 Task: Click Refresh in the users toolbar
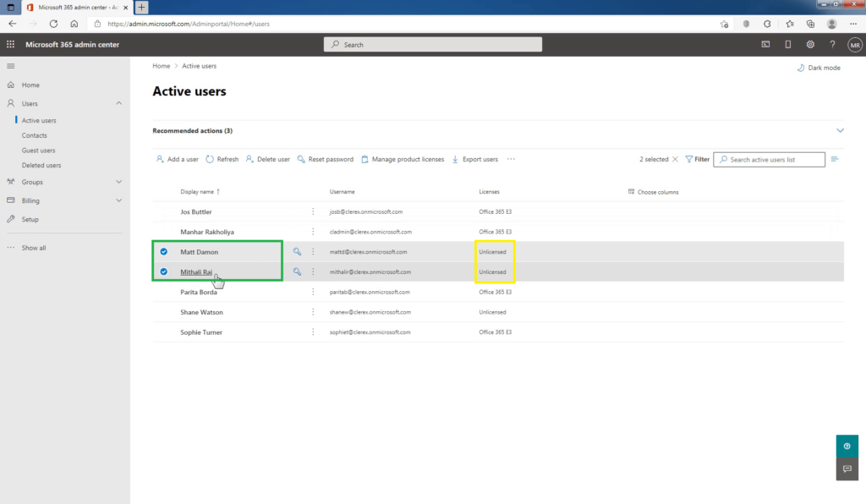click(222, 159)
